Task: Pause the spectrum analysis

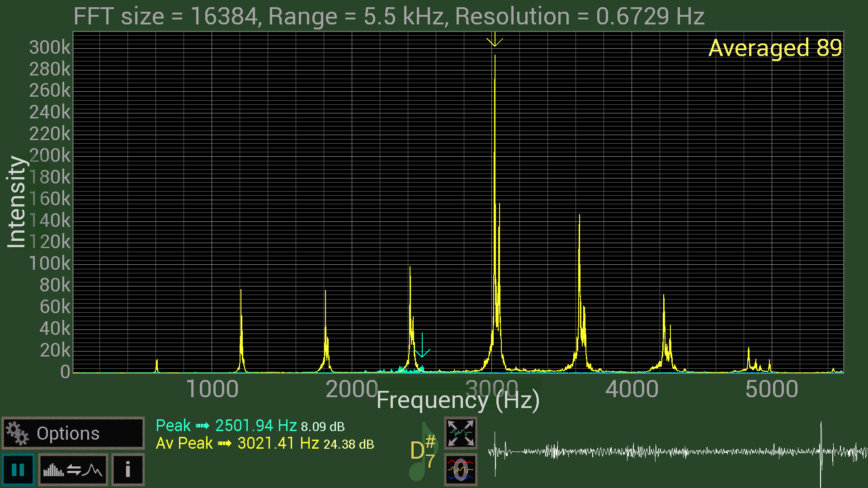Action: (x=18, y=470)
